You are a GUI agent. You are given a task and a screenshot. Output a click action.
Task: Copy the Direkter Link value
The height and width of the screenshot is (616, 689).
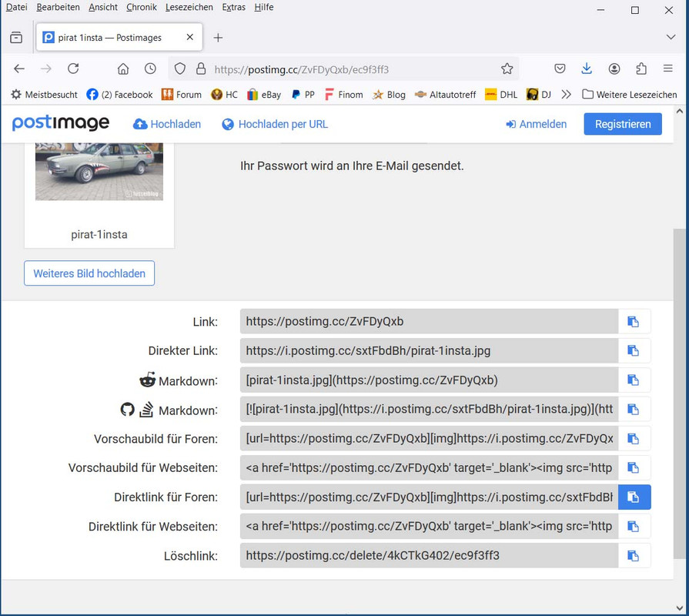(x=634, y=350)
